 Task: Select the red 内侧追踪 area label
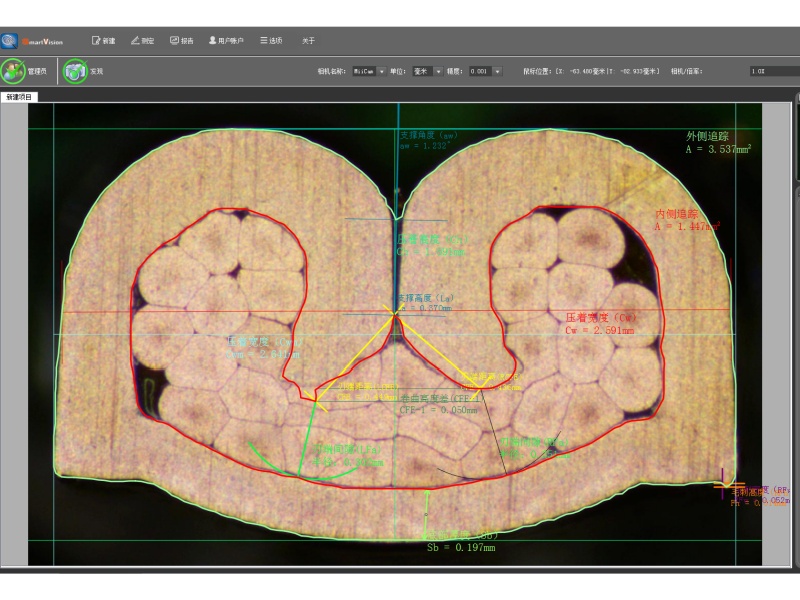click(x=686, y=220)
